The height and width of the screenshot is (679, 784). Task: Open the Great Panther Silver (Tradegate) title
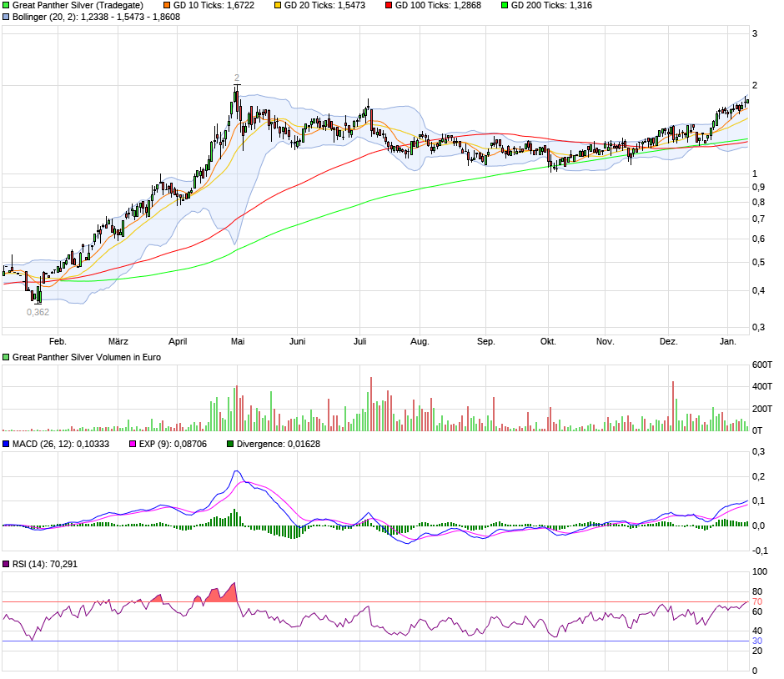[x=79, y=6]
